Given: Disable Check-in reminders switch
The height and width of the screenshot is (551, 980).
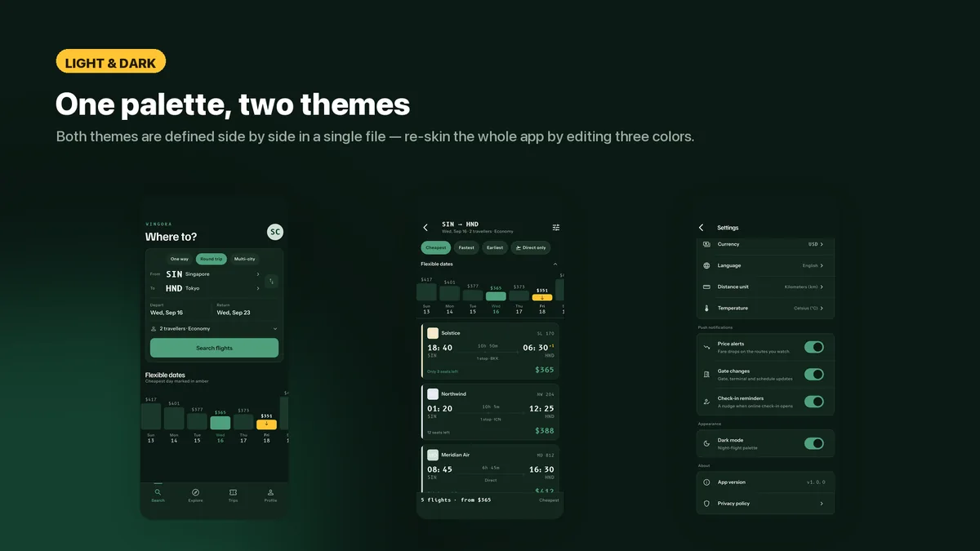Looking at the screenshot, I should pos(813,402).
